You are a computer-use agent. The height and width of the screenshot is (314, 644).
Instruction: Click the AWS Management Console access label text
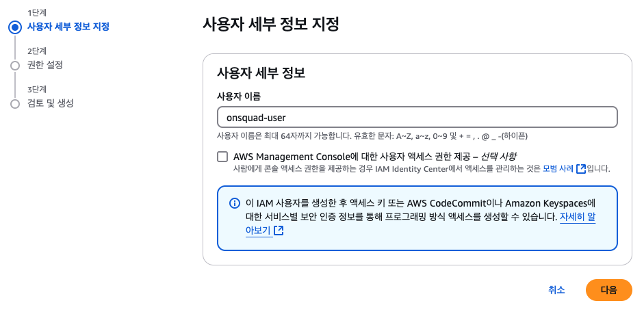coord(374,157)
